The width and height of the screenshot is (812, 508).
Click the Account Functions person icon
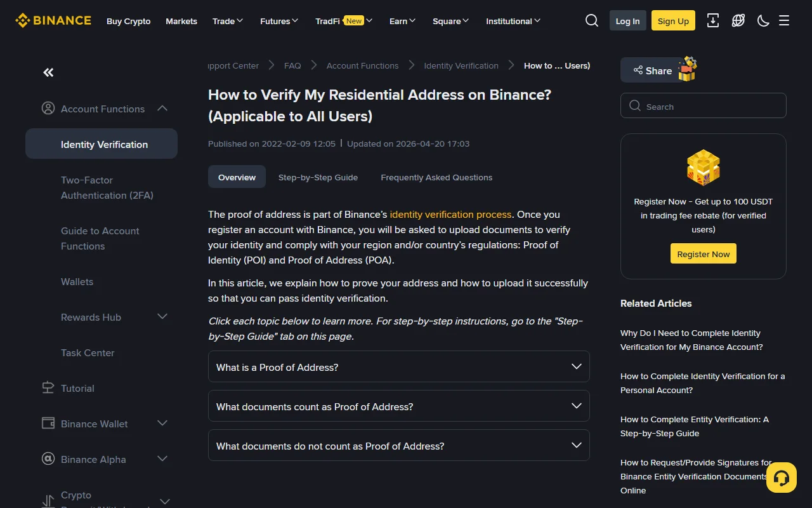(48, 109)
